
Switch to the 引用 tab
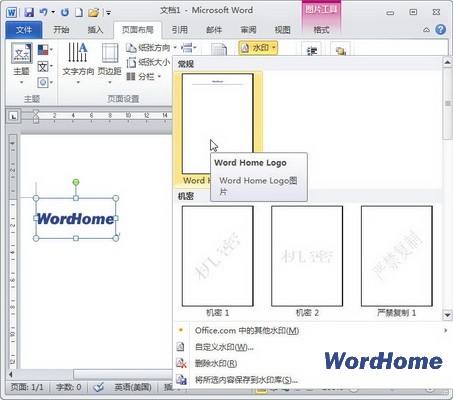(x=180, y=30)
